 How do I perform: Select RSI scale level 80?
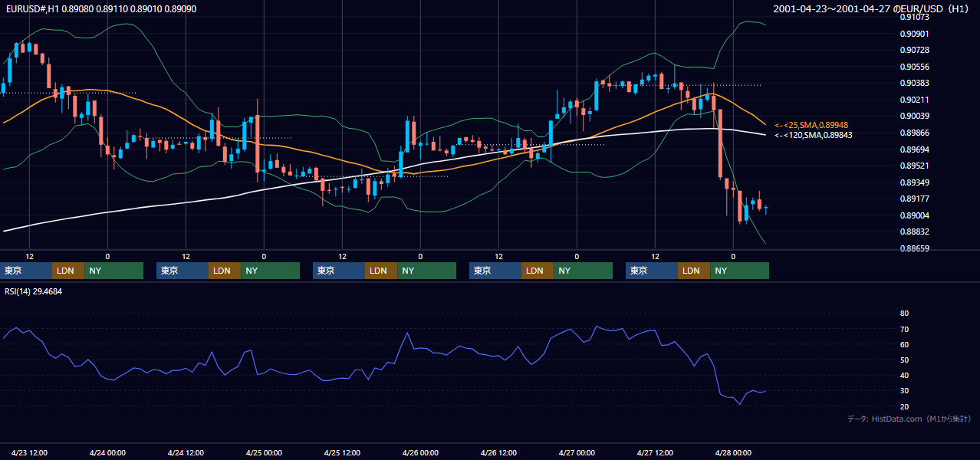coord(904,314)
